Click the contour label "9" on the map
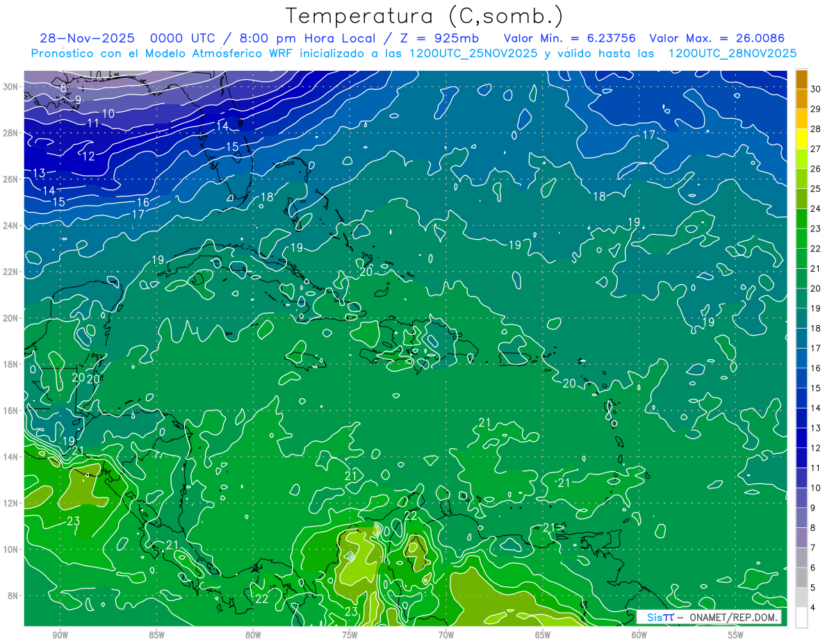Image resolution: width=834 pixels, height=644 pixels. pos(79,100)
